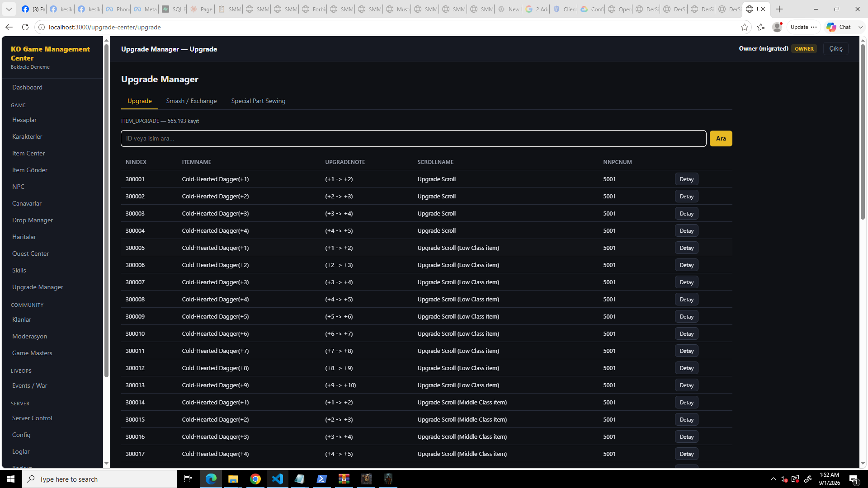Open File Explorer from the taskbar

[233, 479]
